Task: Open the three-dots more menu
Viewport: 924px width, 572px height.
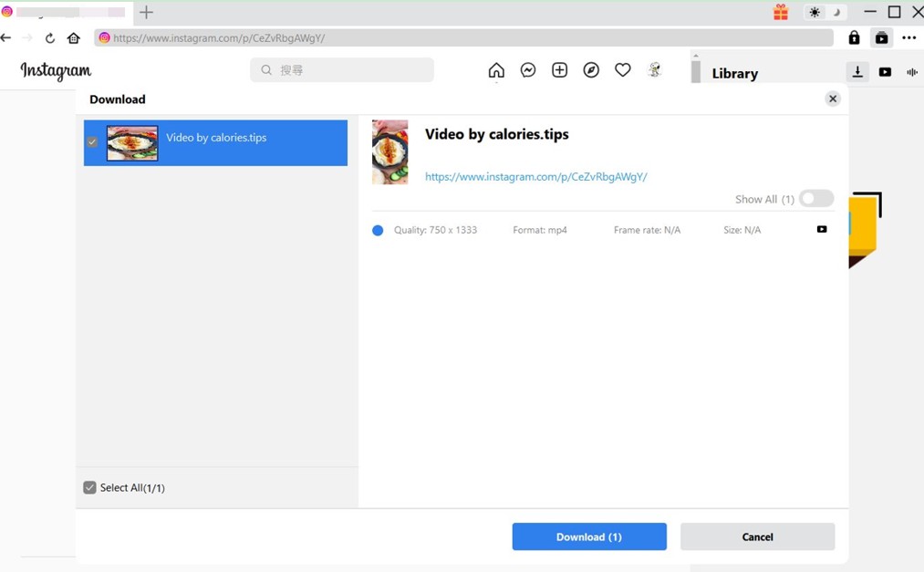Action: [x=908, y=38]
